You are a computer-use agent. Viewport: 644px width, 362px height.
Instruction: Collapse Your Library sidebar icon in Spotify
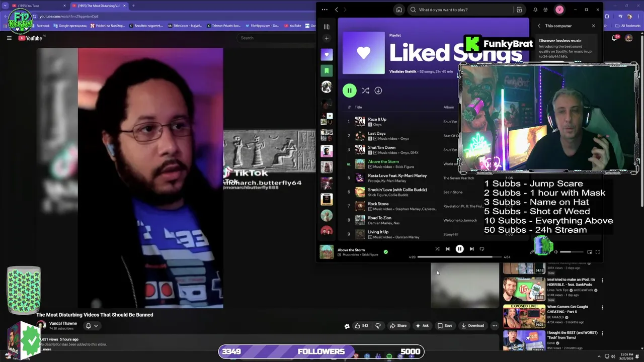(327, 27)
